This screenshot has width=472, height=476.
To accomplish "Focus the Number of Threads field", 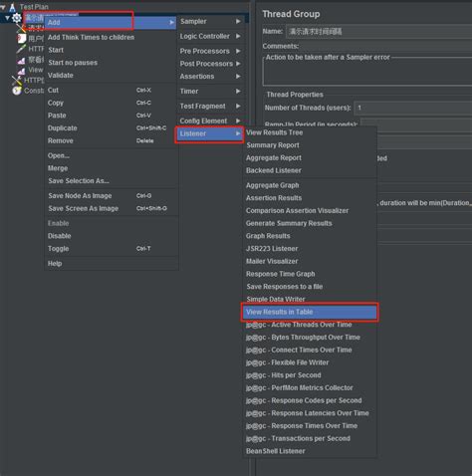I will tap(413, 108).
